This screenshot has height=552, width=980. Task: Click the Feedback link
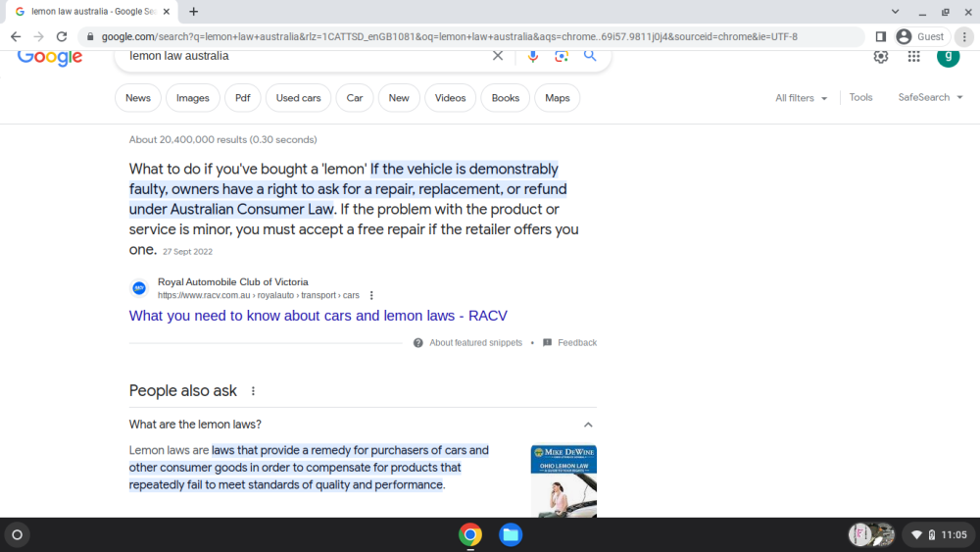click(570, 342)
